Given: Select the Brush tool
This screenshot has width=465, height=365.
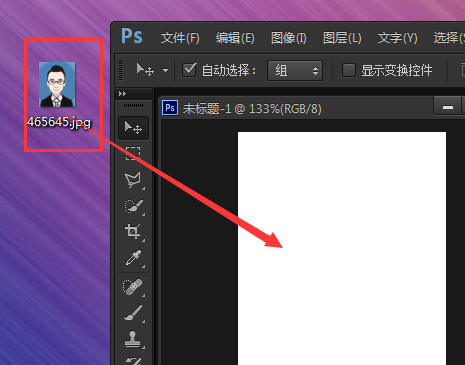Looking at the screenshot, I should 133,313.
